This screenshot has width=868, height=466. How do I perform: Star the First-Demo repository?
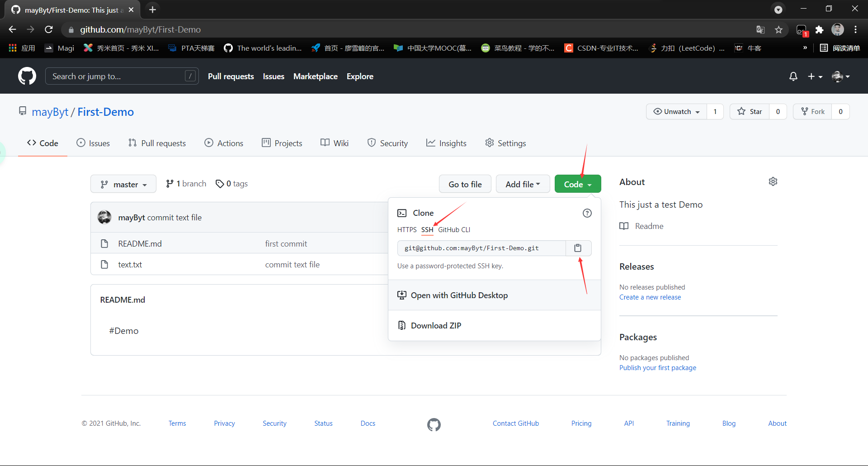point(750,112)
